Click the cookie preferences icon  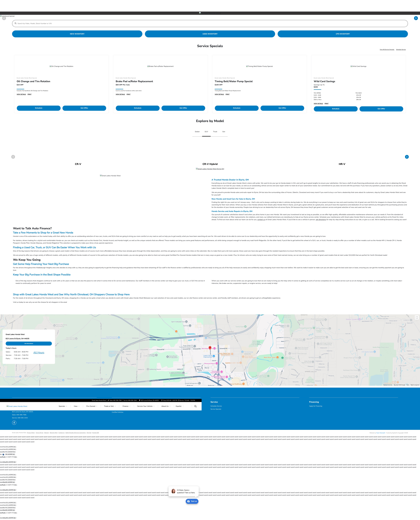point(3,455)
